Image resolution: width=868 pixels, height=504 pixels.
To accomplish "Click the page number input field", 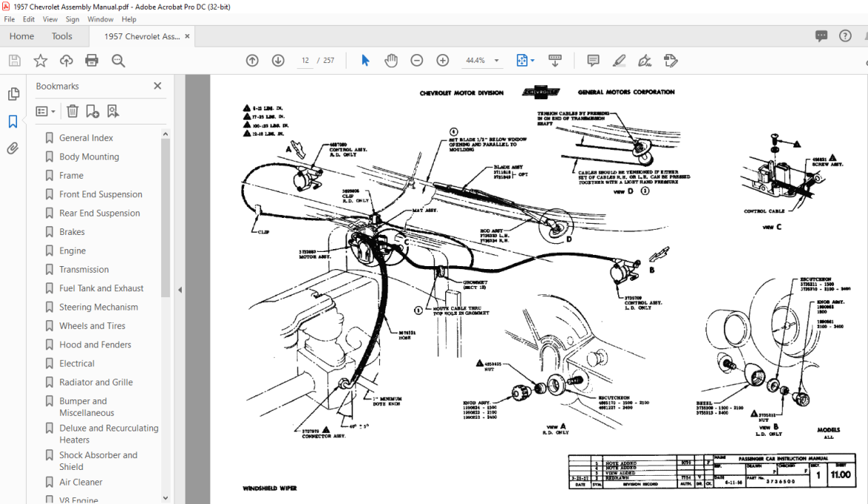I will click(305, 60).
